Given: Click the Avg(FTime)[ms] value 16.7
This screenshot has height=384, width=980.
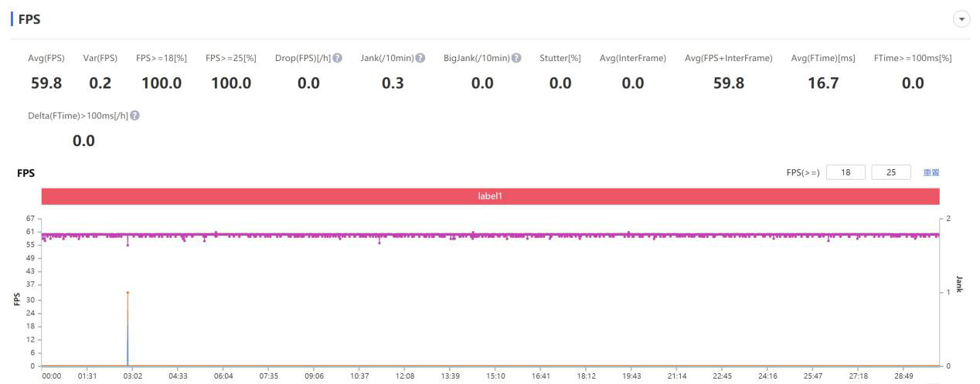Looking at the screenshot, I should 823,83.
